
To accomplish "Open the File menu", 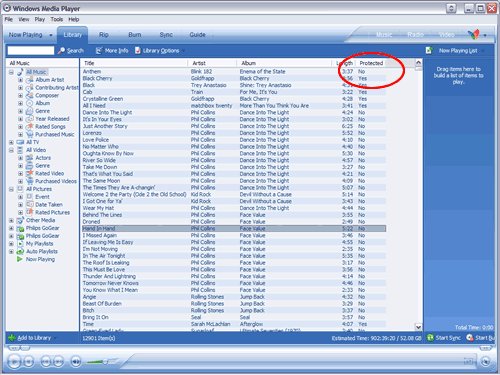I will pos(9,19).
